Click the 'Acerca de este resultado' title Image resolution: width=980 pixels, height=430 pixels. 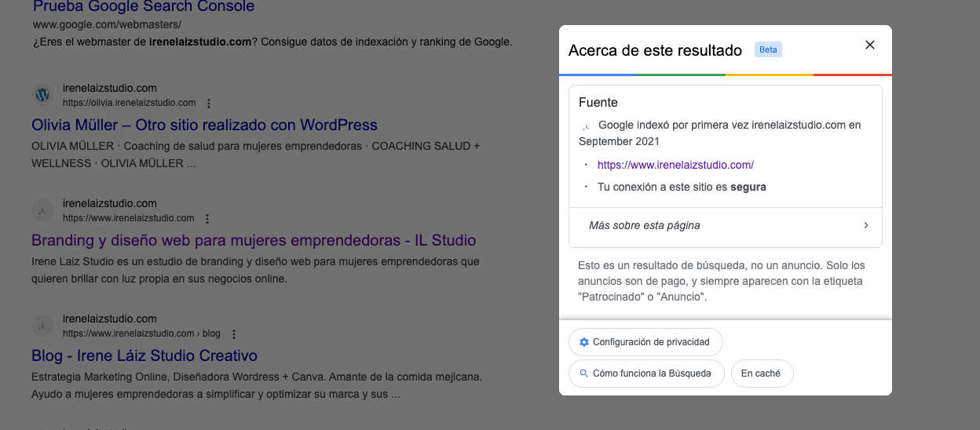655,50
